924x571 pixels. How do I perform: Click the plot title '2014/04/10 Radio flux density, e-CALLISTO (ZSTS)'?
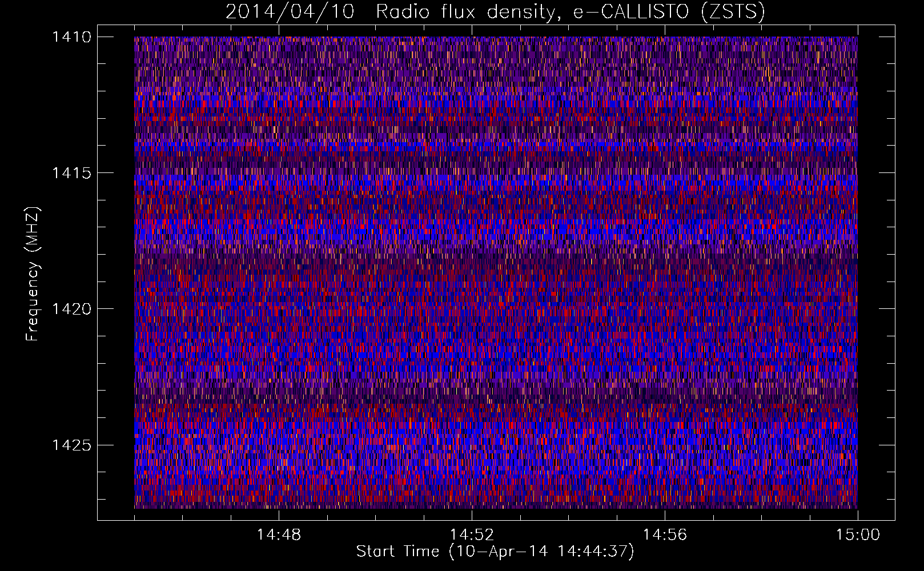tap(495, 12)
